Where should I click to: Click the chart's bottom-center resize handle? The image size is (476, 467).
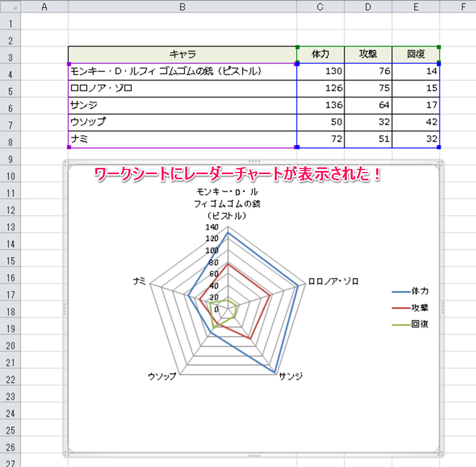tap(253, 455)
